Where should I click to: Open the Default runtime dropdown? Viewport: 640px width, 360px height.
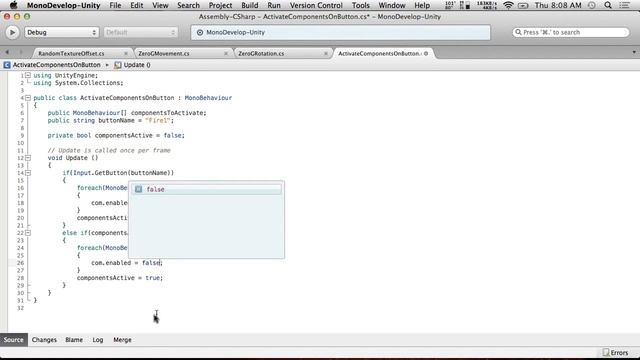140,32
